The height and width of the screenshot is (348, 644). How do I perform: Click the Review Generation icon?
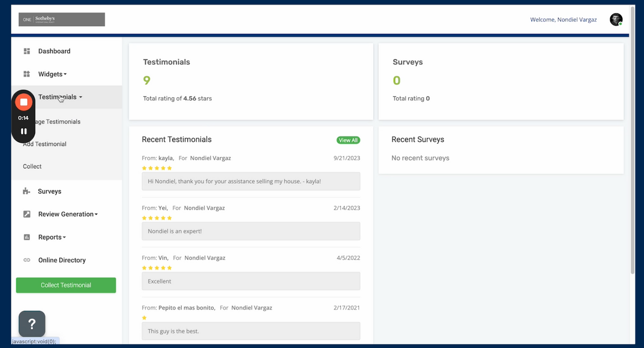point(27,214)
